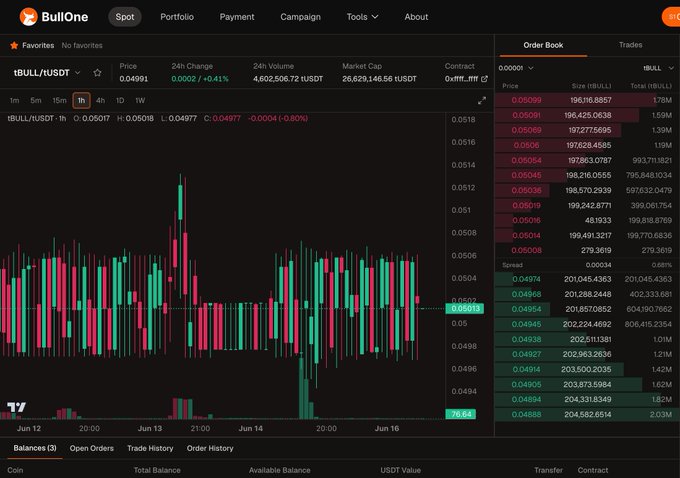Click ask price 0.0506 in order book
This screenshot has height=478, width=680.
point(526,145)
